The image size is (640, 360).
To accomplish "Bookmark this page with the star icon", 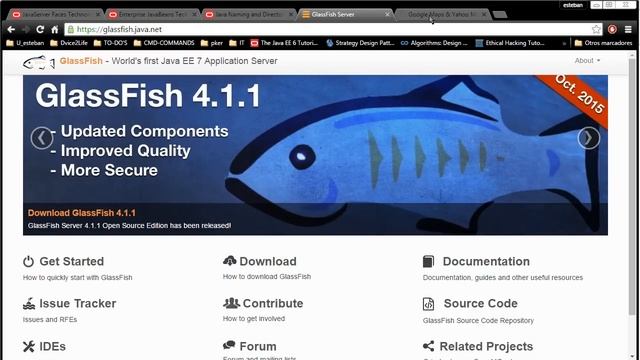I will [x=596, y=29].
